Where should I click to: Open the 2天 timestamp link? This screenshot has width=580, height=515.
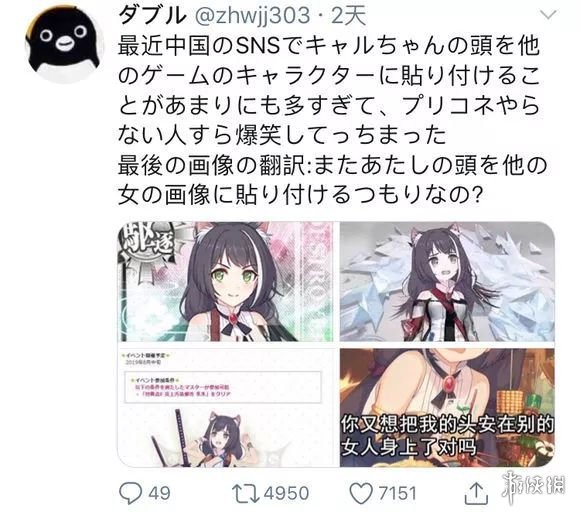coord(348,16)
